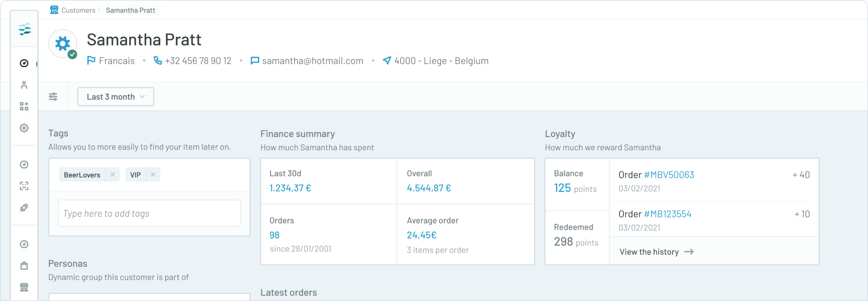The height and width of the screenshot is (301, 868).
Task: Select the rocket icon in the sidebar
Action: [24, 208]
